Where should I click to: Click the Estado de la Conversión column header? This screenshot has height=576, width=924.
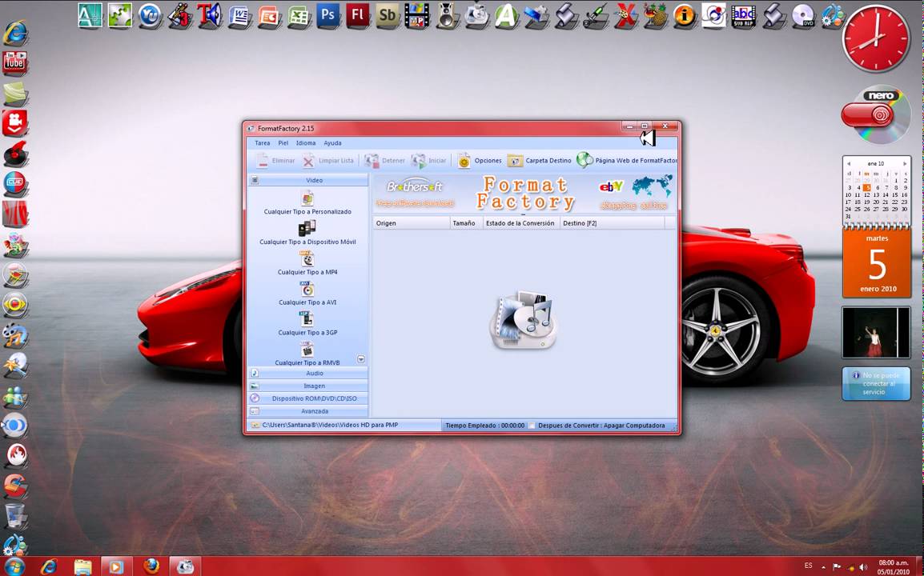pos(521,223)
